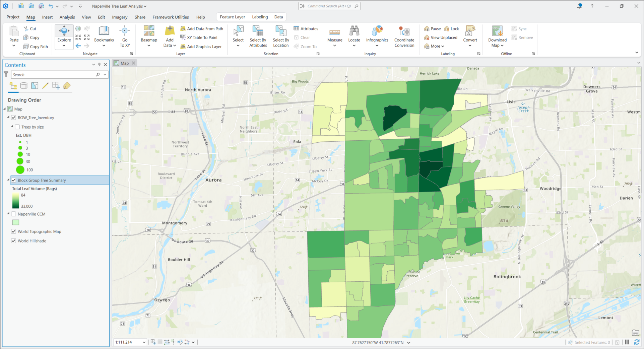Open the map scale dropdown
Image resolution: width=644 pixels, height=349 pixels.
[x=144, y=342]
